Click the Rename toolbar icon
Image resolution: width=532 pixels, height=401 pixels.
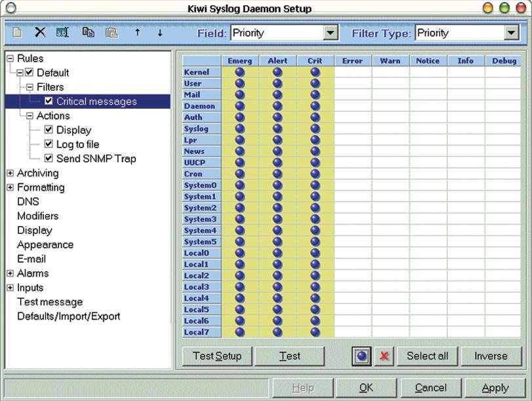point(62,33)
